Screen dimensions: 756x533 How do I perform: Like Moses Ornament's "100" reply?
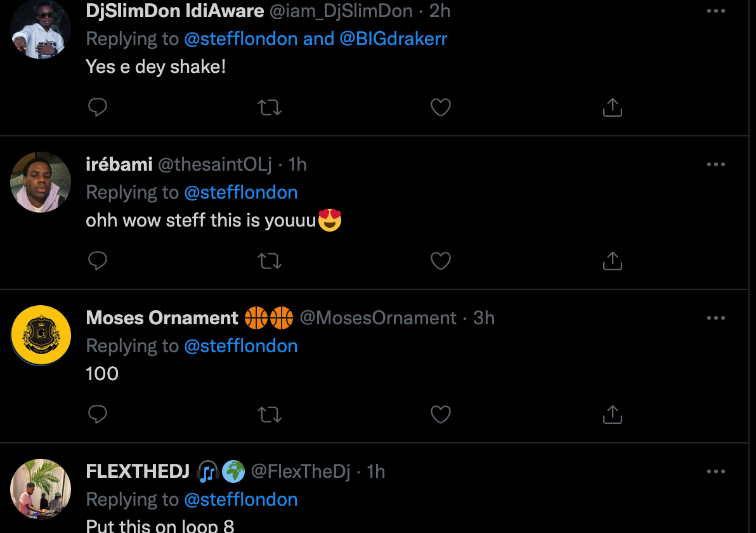point(440,414)
